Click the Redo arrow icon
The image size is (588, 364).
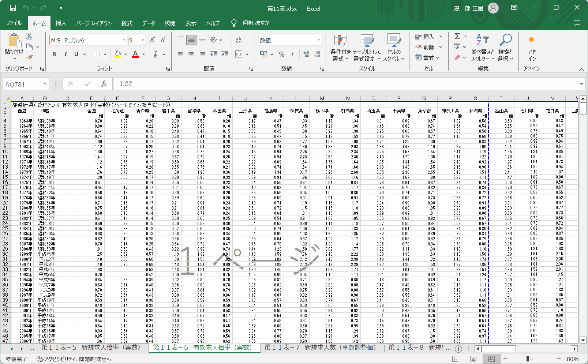point(43,8)
